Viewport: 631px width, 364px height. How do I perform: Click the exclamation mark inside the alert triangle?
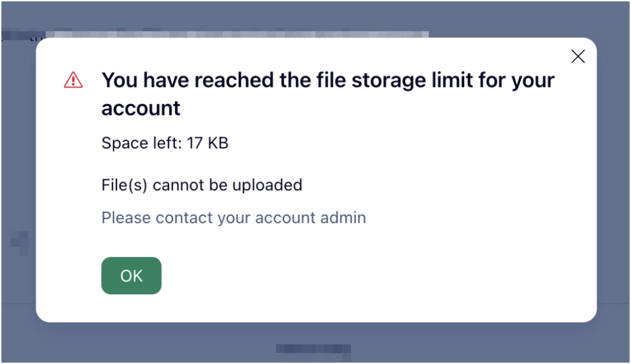point(73,81)
